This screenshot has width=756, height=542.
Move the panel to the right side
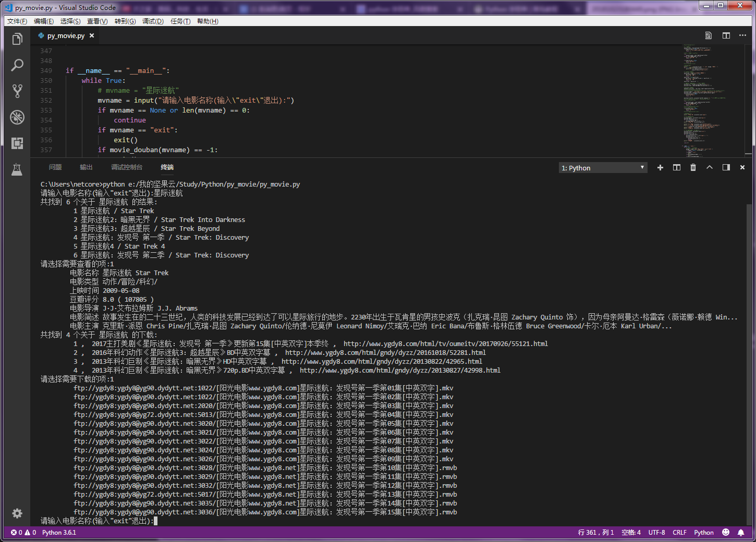[726, 167]
